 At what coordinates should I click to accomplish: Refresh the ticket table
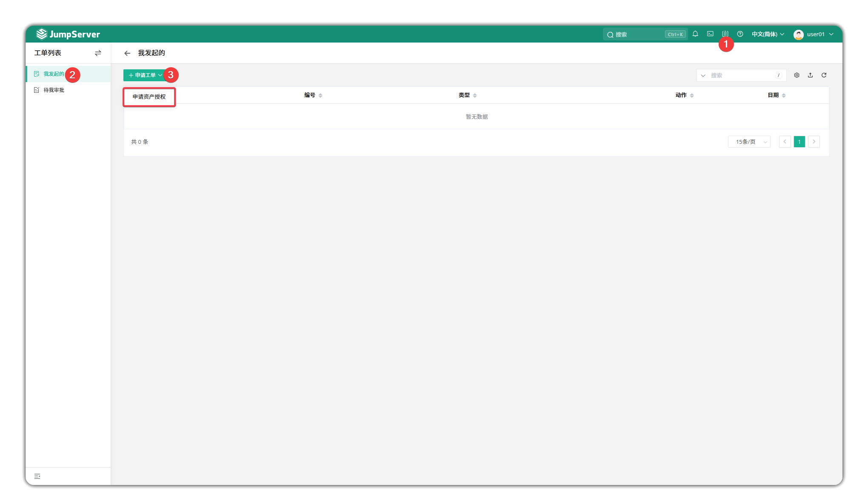click(824, 75)
